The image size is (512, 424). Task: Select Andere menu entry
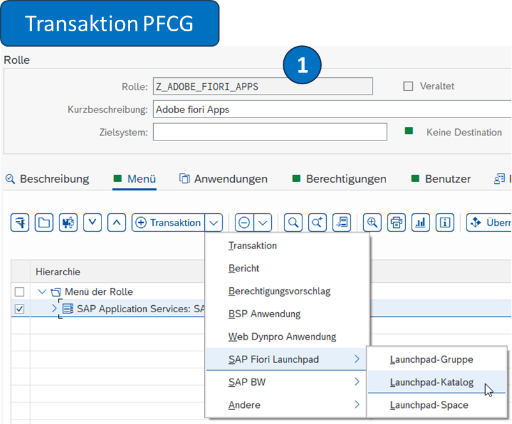(286, 405)
